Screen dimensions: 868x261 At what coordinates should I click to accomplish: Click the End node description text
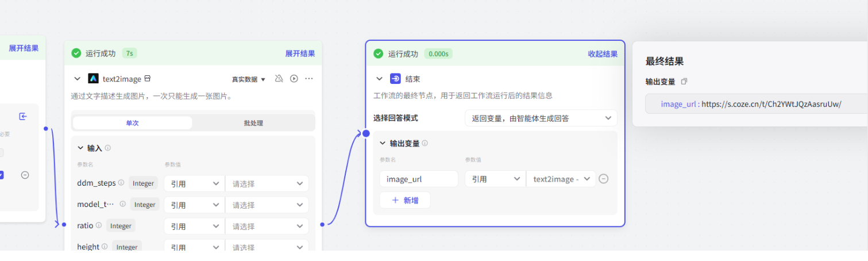(463, 95)
